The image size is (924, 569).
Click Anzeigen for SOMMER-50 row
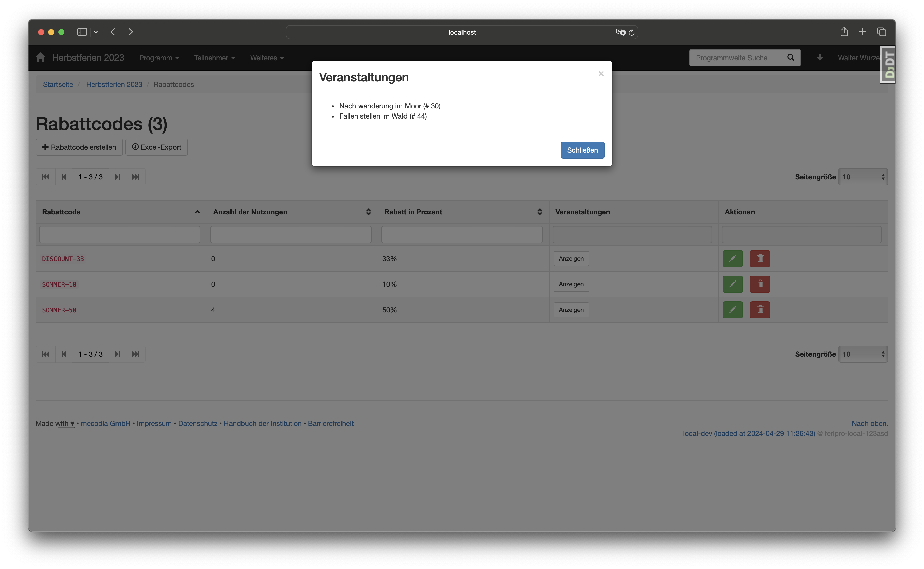pos(571,310)
